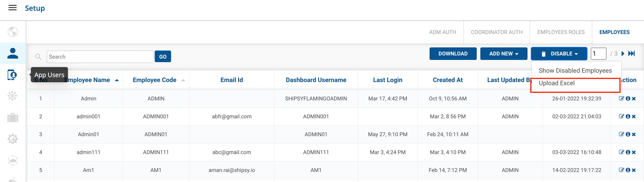Click the delete X icon for Am1 row

point(634,170)
